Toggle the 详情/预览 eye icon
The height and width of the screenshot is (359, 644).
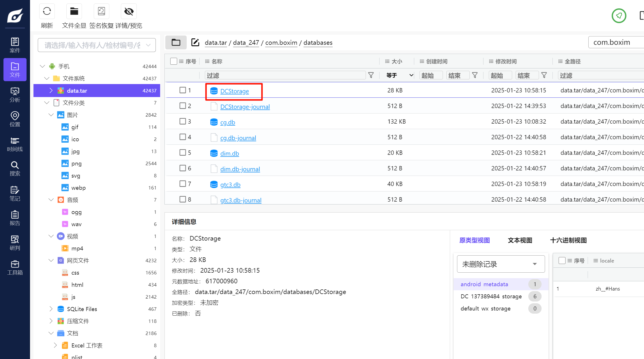tap(129, 12)
